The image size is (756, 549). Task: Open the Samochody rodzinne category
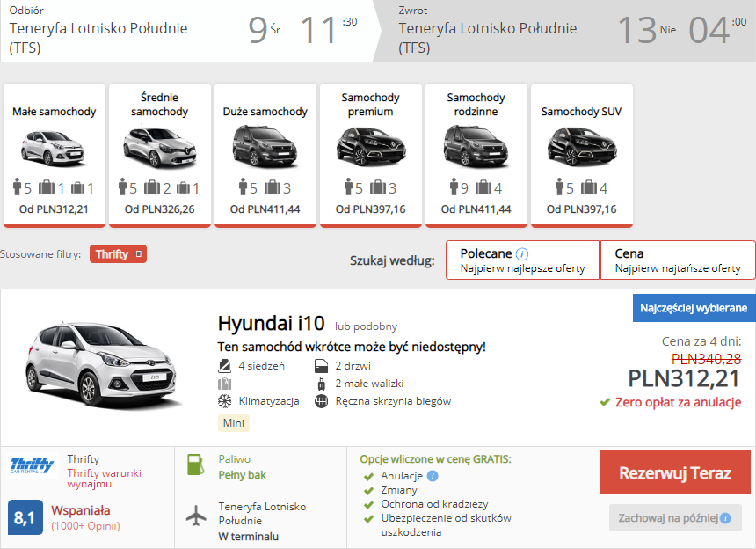476,155
